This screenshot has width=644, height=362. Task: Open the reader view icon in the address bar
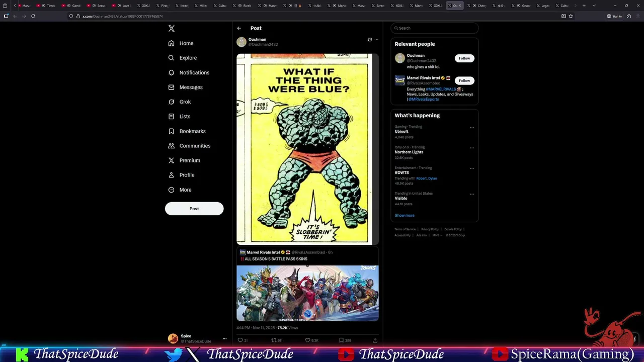(563, 16)
